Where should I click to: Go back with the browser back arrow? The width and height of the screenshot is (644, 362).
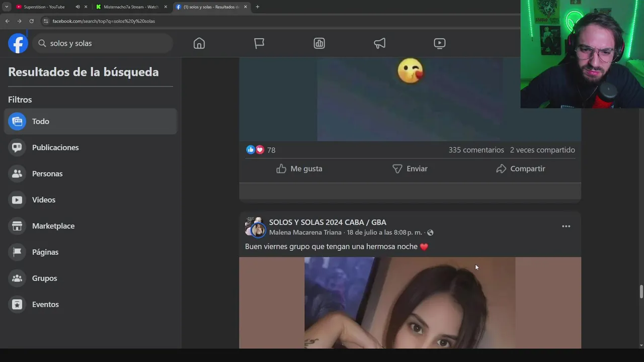(x=7, y=21)
